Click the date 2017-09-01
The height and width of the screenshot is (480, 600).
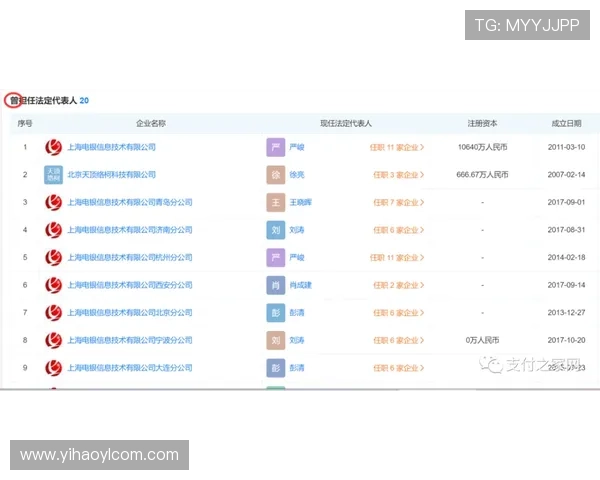[566, 202]
